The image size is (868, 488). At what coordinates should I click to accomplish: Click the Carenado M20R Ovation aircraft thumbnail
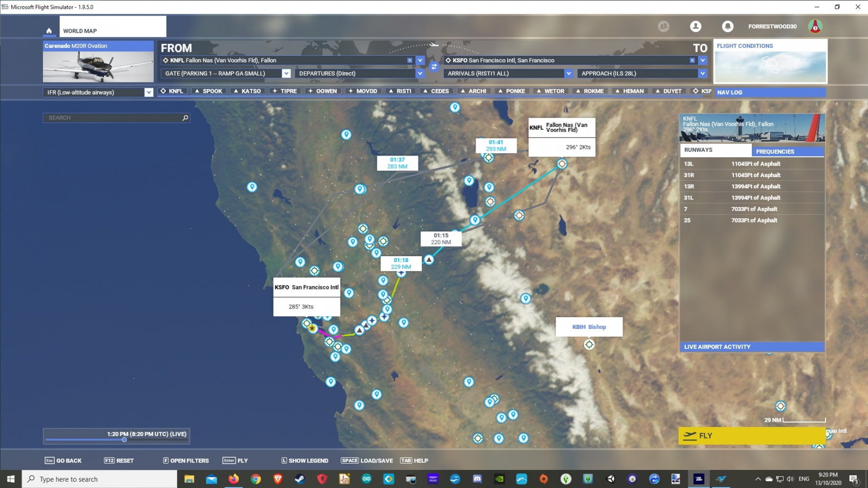point(98,62)
